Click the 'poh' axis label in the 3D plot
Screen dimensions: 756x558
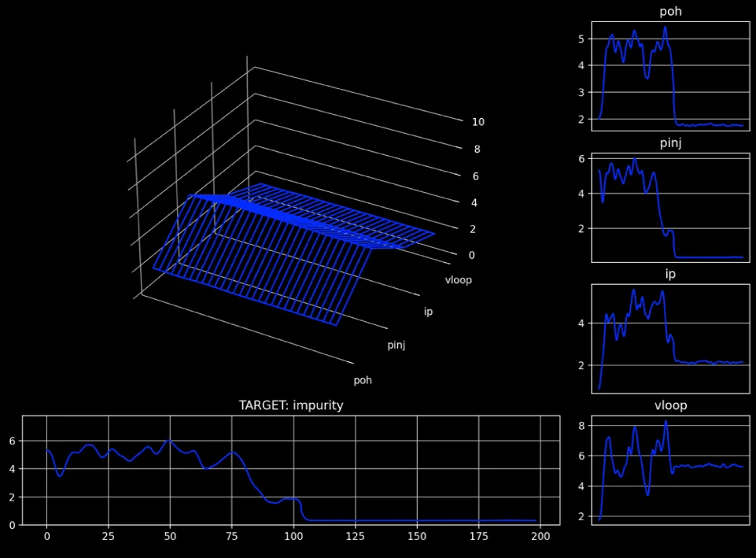click(363, 380)
